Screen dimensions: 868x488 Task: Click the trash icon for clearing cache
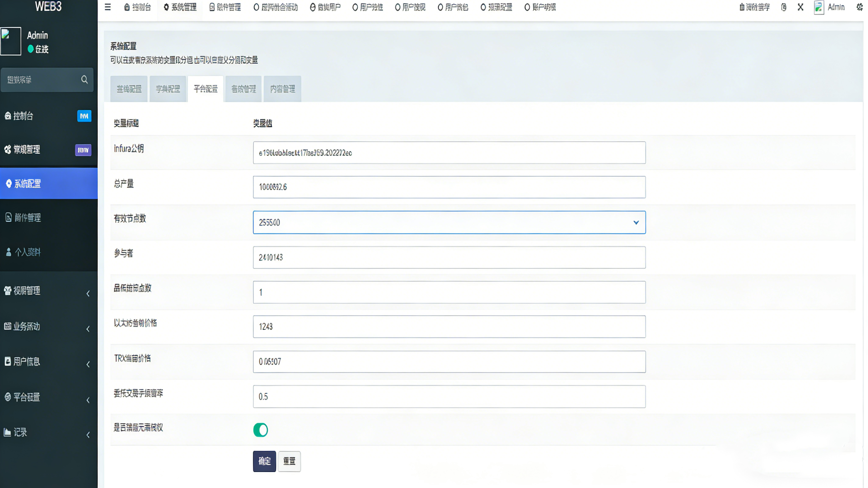[742, 7]
